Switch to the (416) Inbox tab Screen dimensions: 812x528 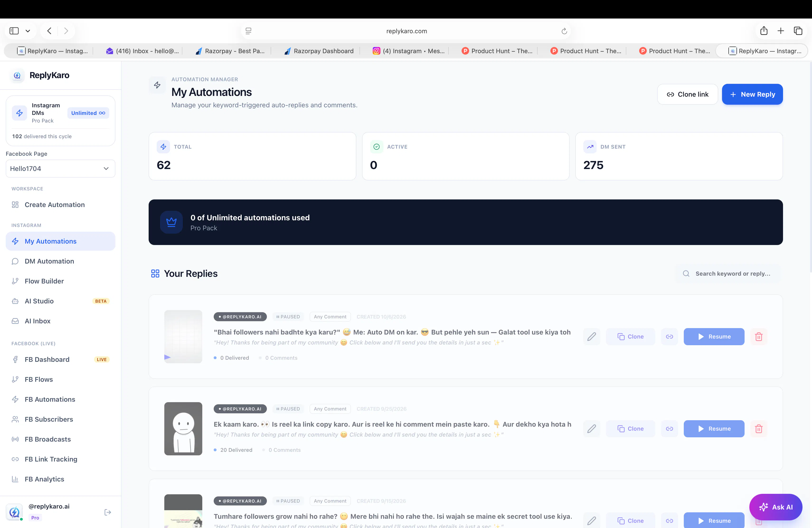[142, 51]
